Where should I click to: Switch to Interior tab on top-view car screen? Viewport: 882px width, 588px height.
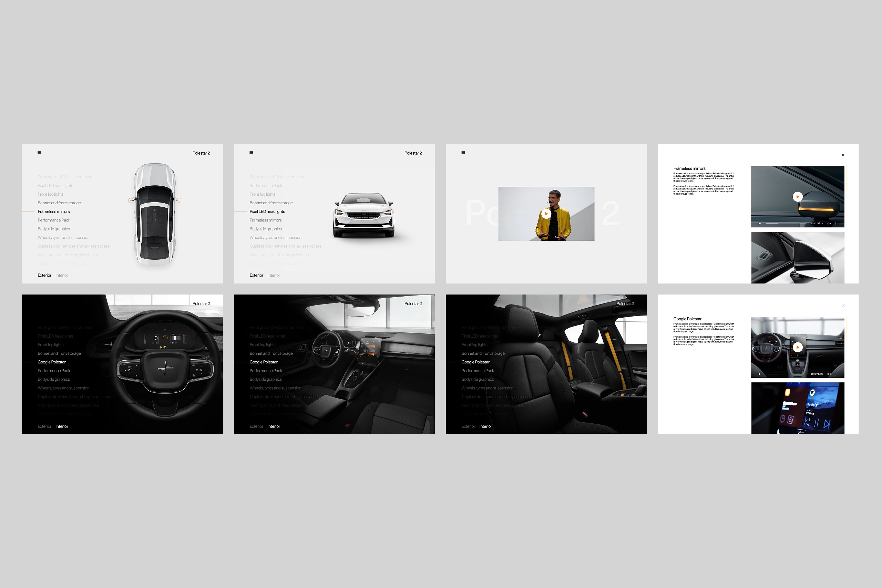tap(62, 275)
